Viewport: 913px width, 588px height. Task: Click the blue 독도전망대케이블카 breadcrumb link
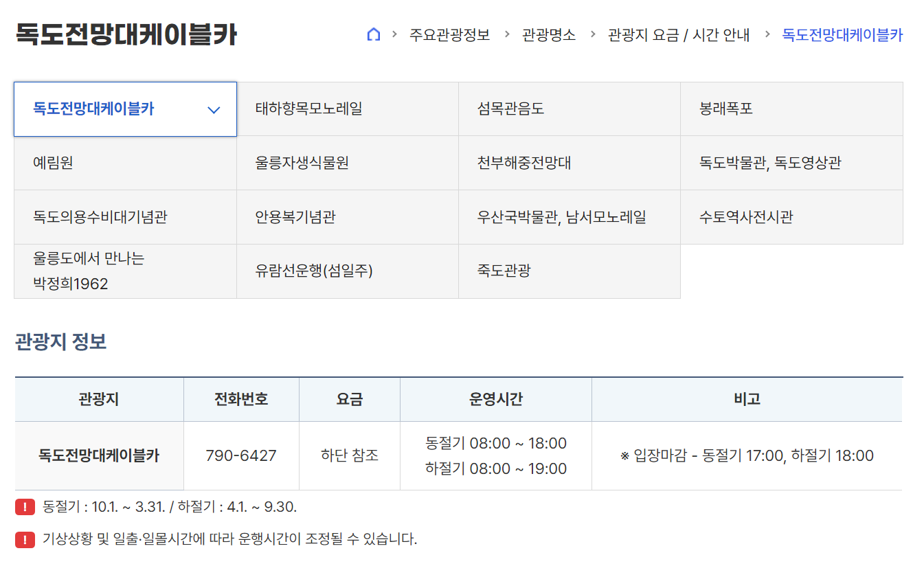point(842,35)
